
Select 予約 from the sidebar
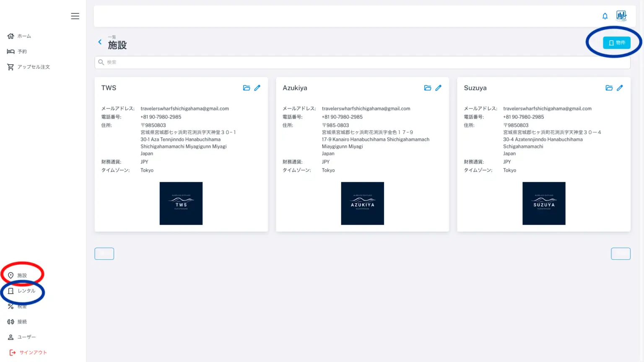point(22,52)
